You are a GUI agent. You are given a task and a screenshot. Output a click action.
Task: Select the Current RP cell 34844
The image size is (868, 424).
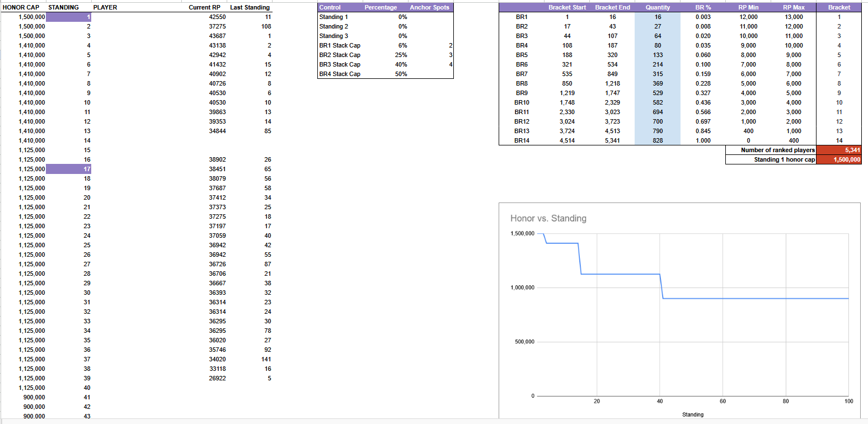(217, 131)
